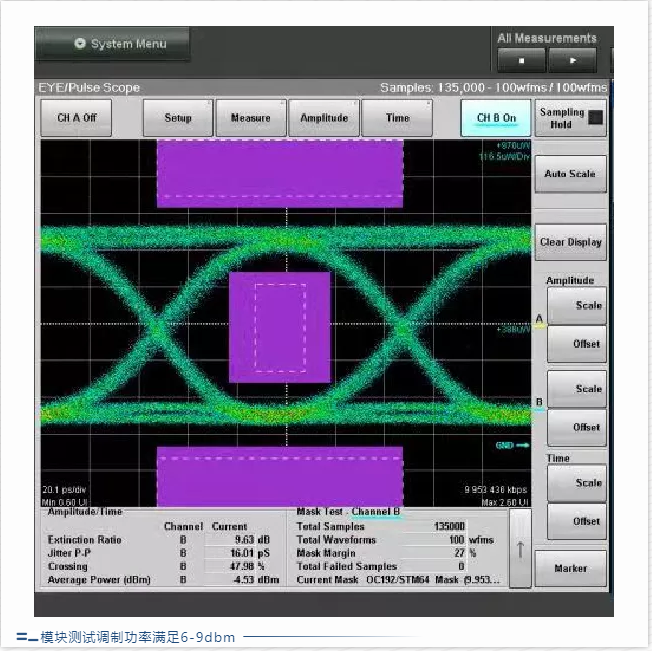Toggle CH A Off button
Screen dimensions: 652x651
click(x=77, y=118)
